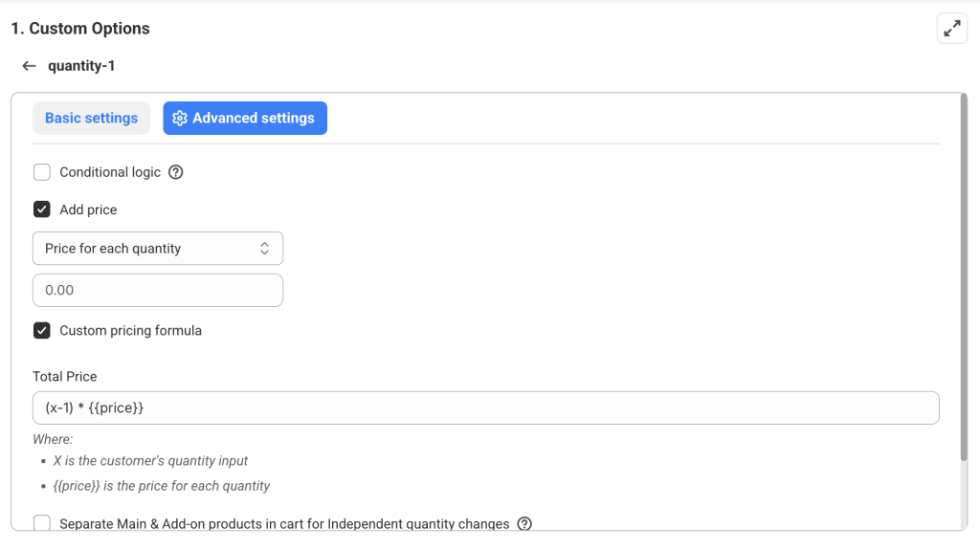Viewport: 980px width, 550px height.
Task: Click the Total Price formula field
Action: 485,407
